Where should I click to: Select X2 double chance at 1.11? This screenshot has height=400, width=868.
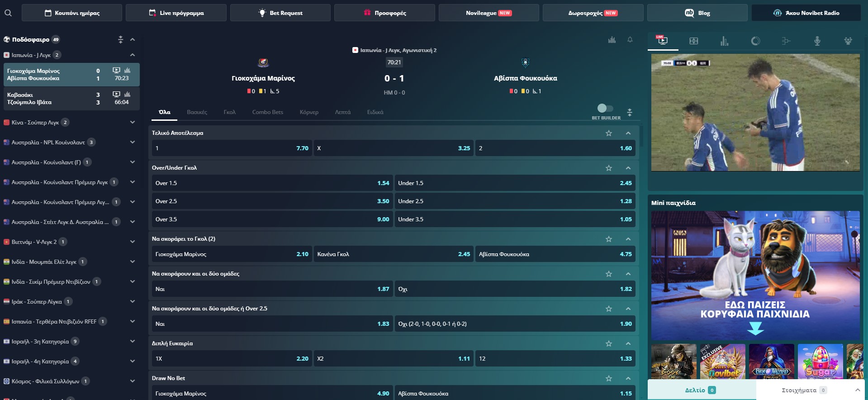394,358
